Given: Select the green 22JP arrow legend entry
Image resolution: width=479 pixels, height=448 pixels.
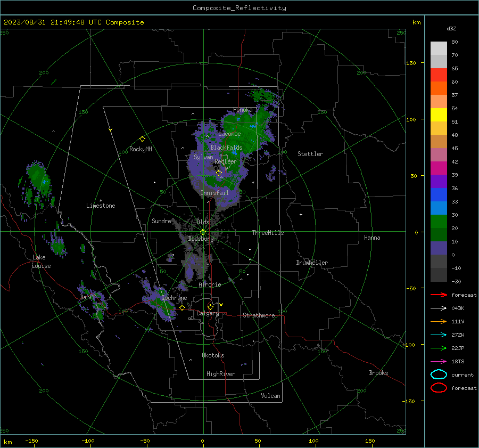Looking at the screenshot, I should 439,348.
